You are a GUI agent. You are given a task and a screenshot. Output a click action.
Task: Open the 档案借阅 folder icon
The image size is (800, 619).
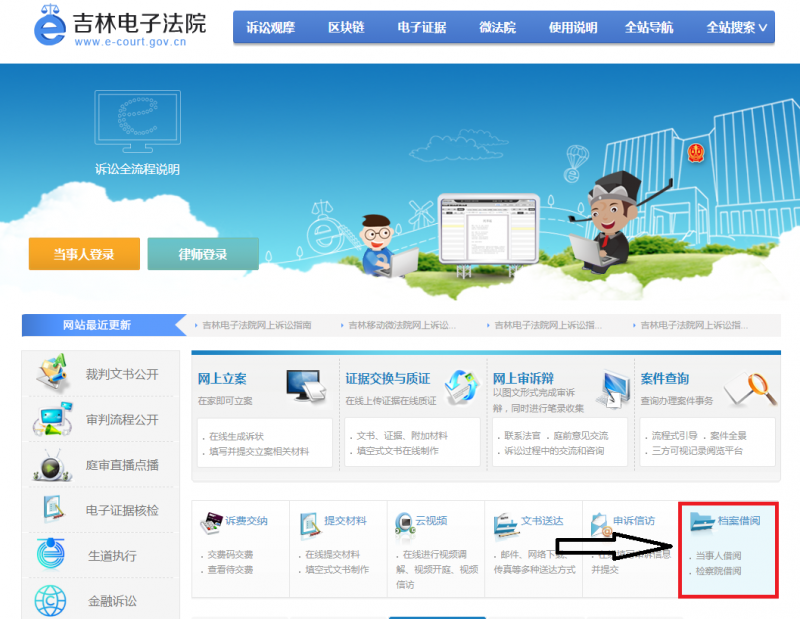pos(701,521)
